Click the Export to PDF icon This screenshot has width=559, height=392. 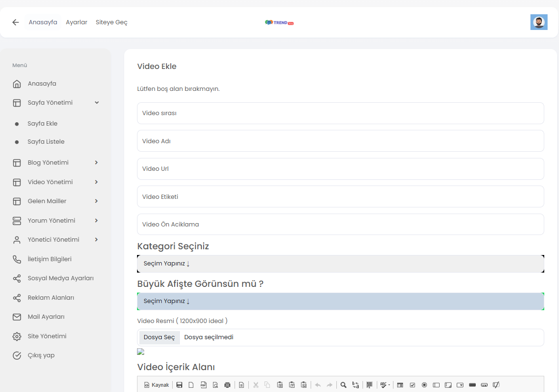(203, 385)
